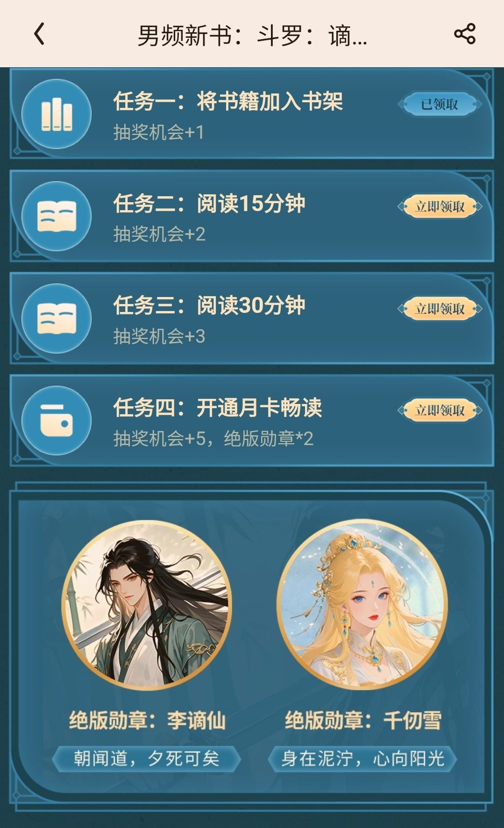Tap the 绝版勋章：李谪仙 label
The width and height of the screenshot is (504, 828).
[x=147, y=720]
